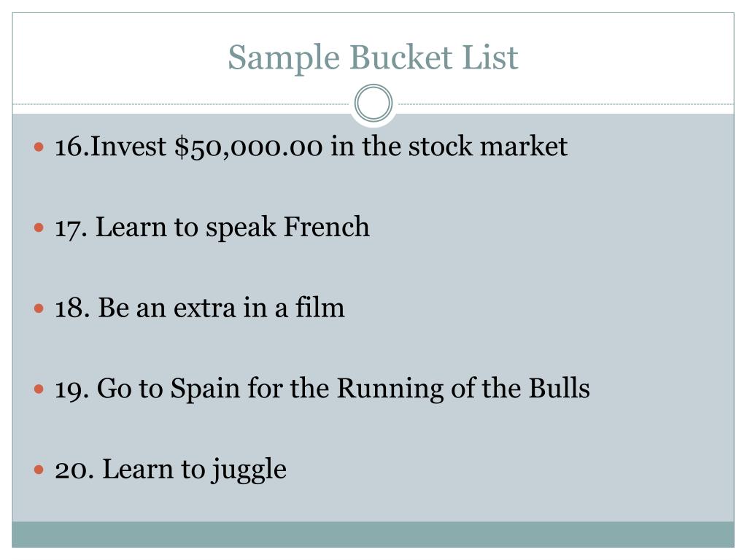Viewport: 747px width, 560px height.
Task: Click the Learn to juggle line
Action: click(x=171, y=470)
